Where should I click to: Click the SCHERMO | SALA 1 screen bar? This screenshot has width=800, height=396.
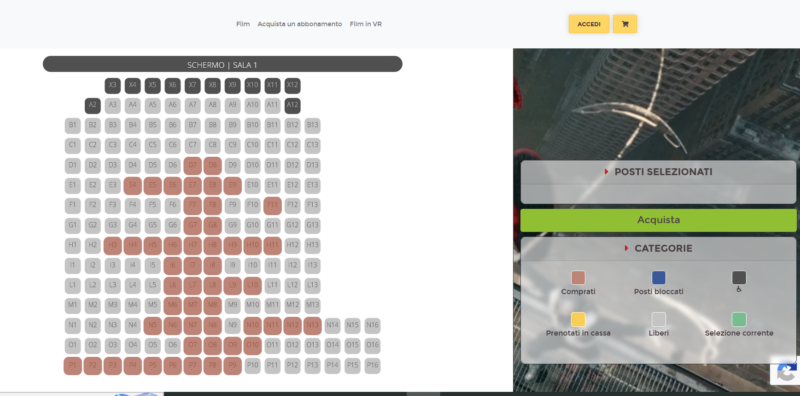(x=222, y=64)
